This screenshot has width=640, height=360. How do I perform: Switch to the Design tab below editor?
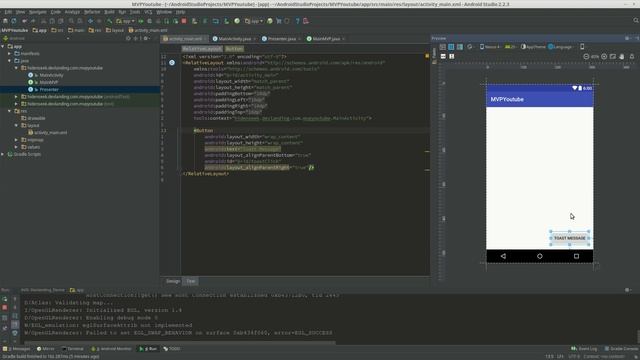point(173,281)
